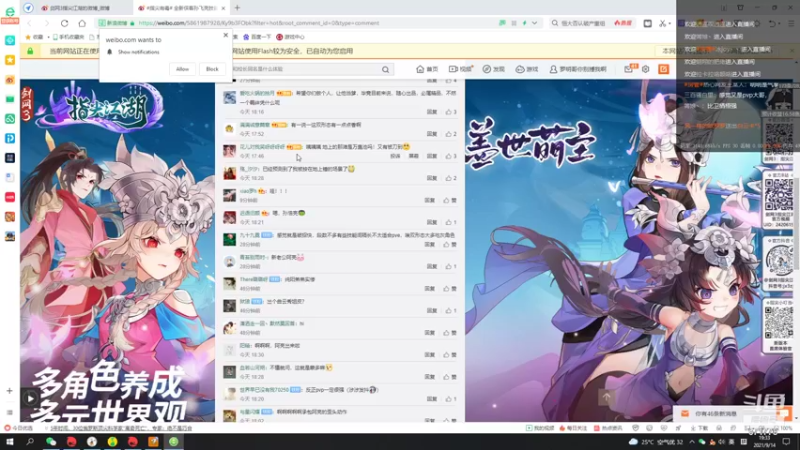Click the orange compose post button
The image size is (800, 450).
[663, 69]
